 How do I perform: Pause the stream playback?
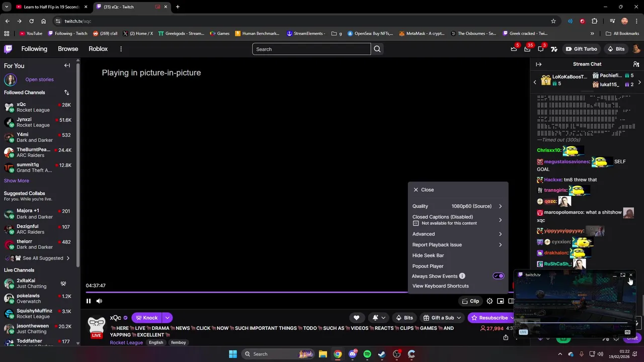(89, 301)
